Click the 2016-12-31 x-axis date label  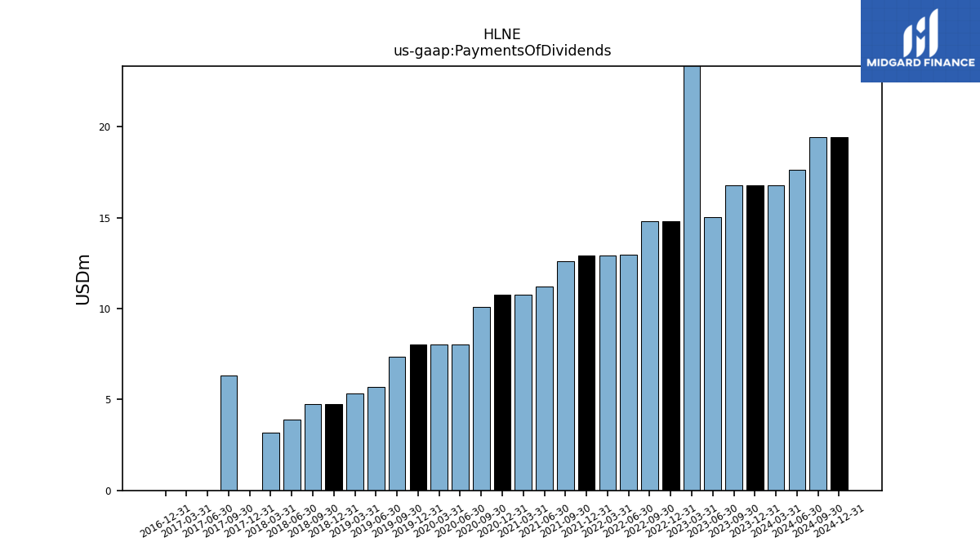(x=166, y=521)
